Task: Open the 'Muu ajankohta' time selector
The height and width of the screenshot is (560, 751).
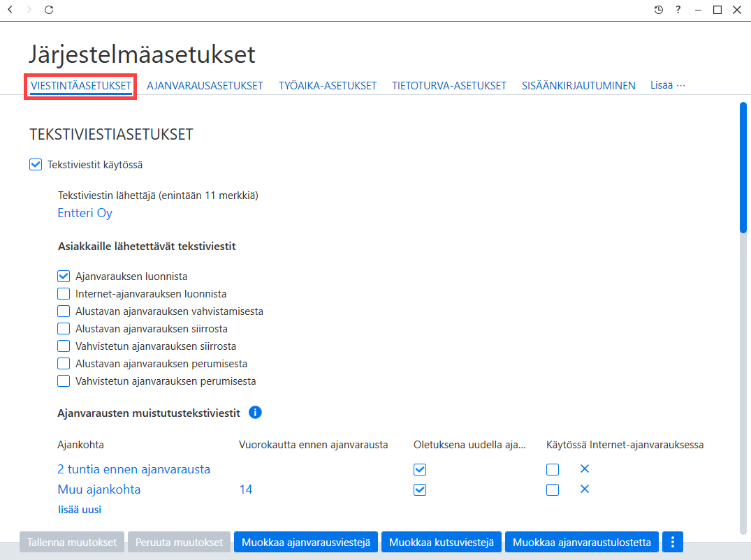Action: pos(99,489)
